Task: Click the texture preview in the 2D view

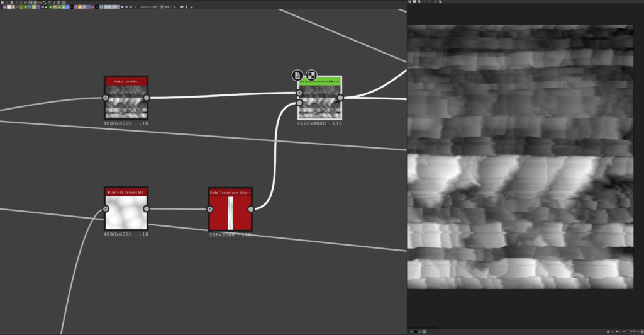Action: point(520,157)
